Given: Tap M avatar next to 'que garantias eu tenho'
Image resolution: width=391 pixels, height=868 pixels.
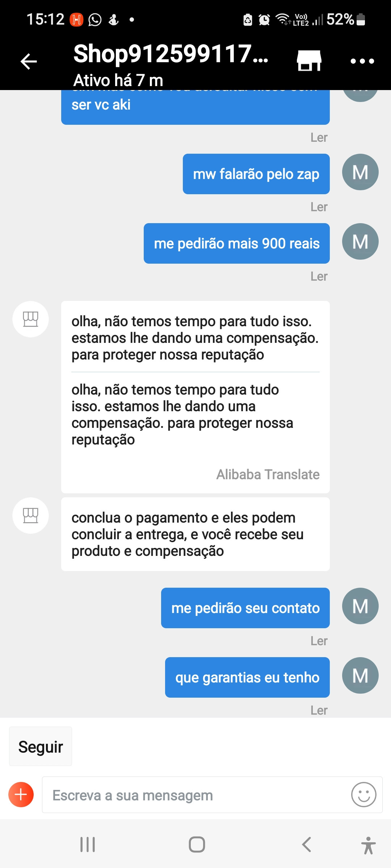Looking at the screenshot, I should tap(360, 675).
